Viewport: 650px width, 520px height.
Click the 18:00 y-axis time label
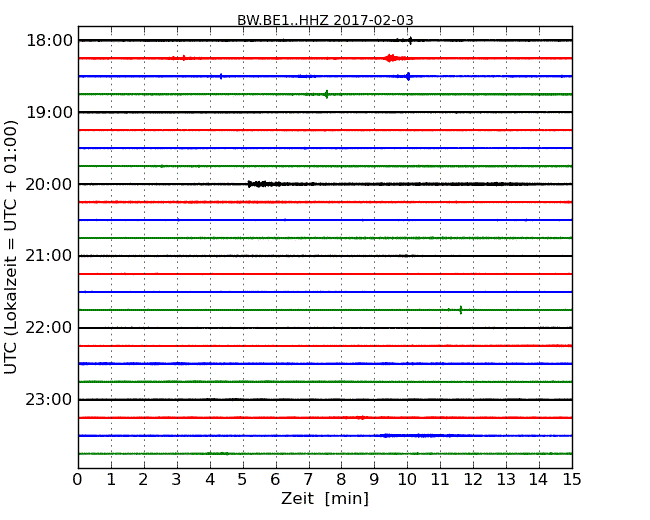(x=49, y=41)
